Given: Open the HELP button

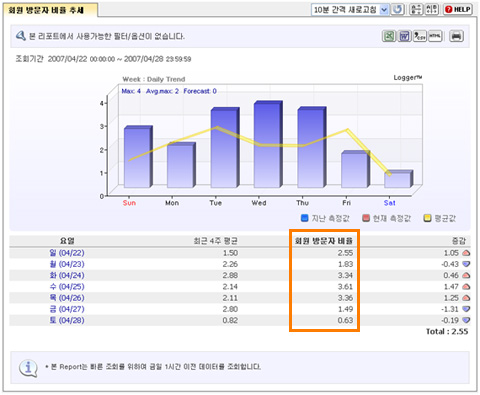Looking at the screenshot, I should (458, 9).
